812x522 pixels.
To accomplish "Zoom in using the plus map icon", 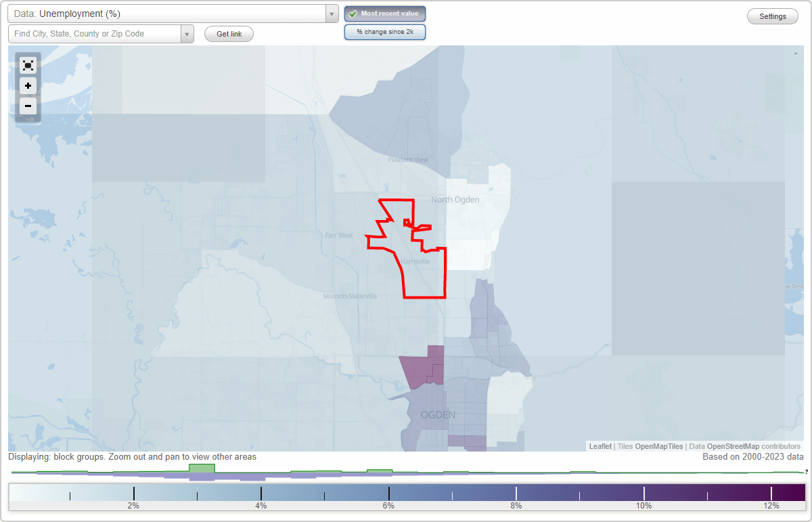I will pos(28,86).
